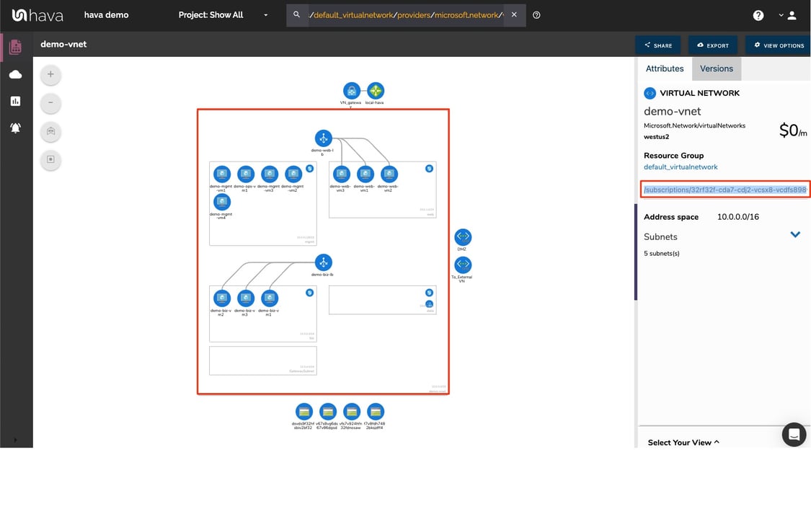Switch to the Attributes tab

[x=664, y=68]
